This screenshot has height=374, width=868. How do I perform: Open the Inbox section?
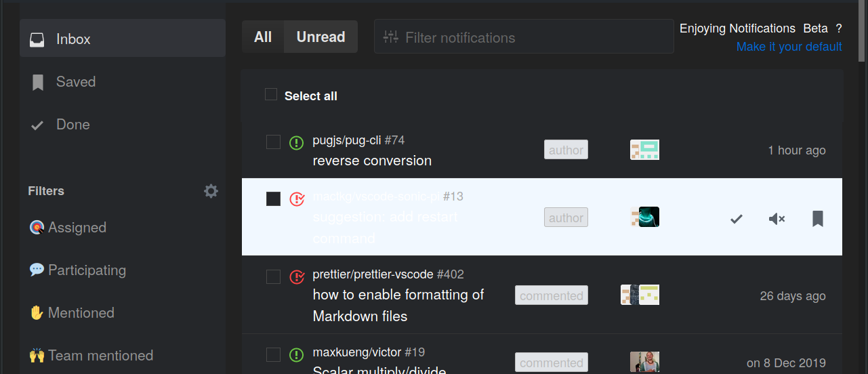[123, 39]
